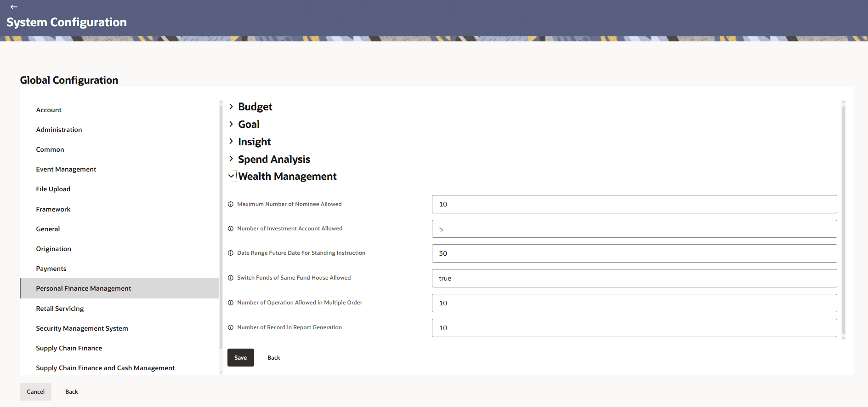Click the Number of Operation Allowed in Multiple Order label

(300, 303)
